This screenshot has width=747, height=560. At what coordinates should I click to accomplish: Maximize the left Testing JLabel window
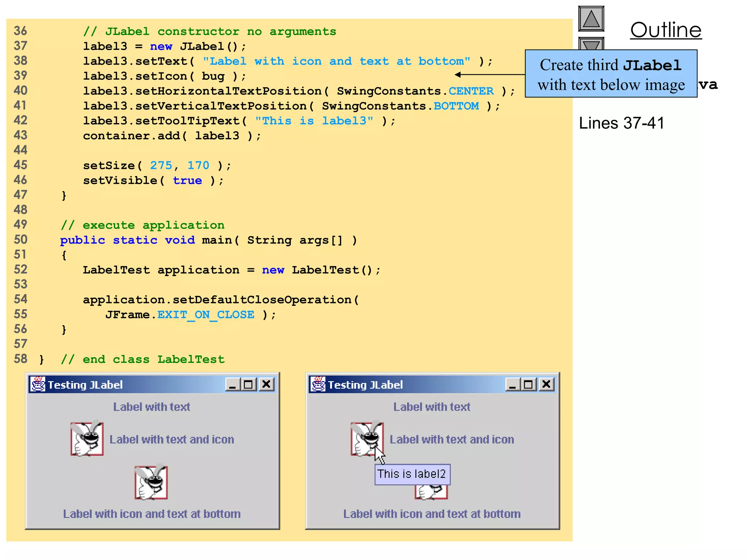(x=249, y=384)
